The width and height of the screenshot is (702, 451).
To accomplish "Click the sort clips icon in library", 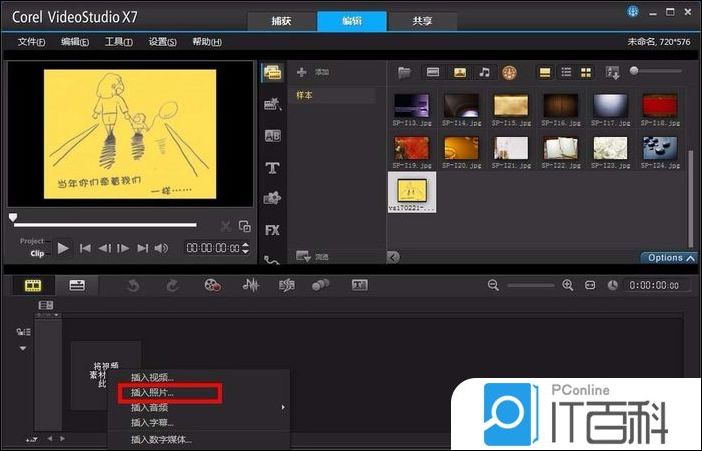I will tap(612, 72).
